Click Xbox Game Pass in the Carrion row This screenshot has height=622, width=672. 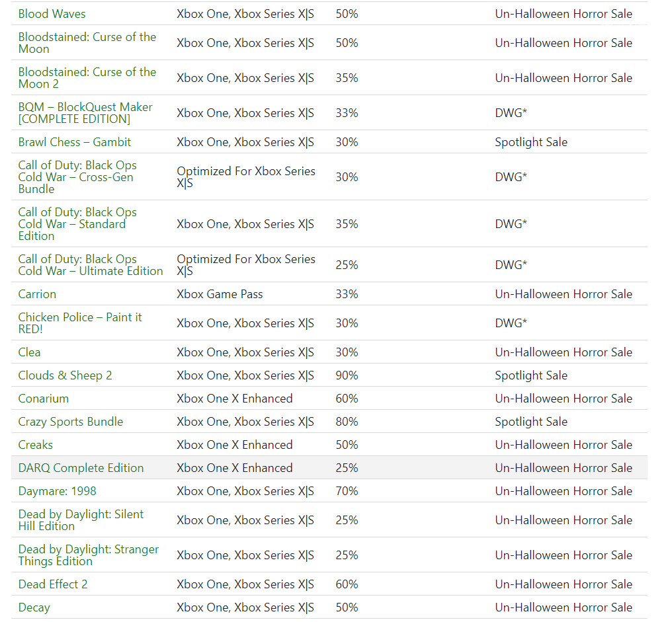coord(220,294)
